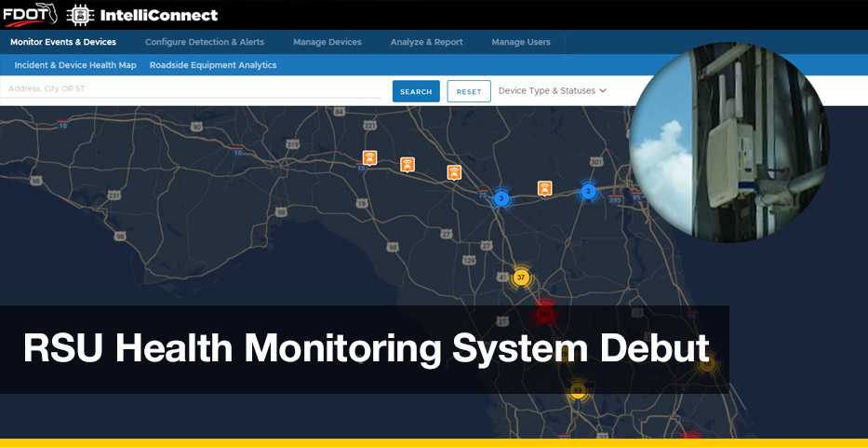Open Roadside Equipment Analytics subtab
Image resolution: width=868 pixels, height=447 pixels.
click(x=213, y=65)
